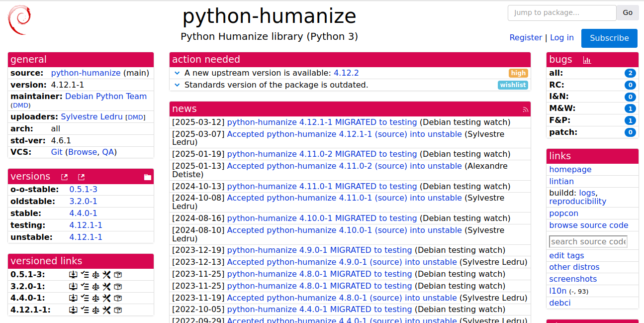This screenshot has height=323, width=644.
Task: Open the other distros link
Action: (x=574, y=267)
